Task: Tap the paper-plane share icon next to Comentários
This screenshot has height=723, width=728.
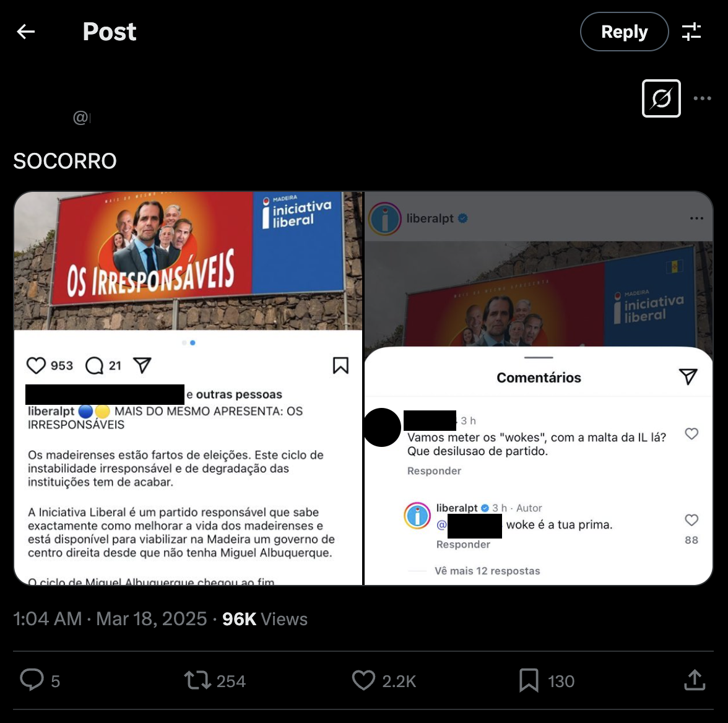Action: 688,376
